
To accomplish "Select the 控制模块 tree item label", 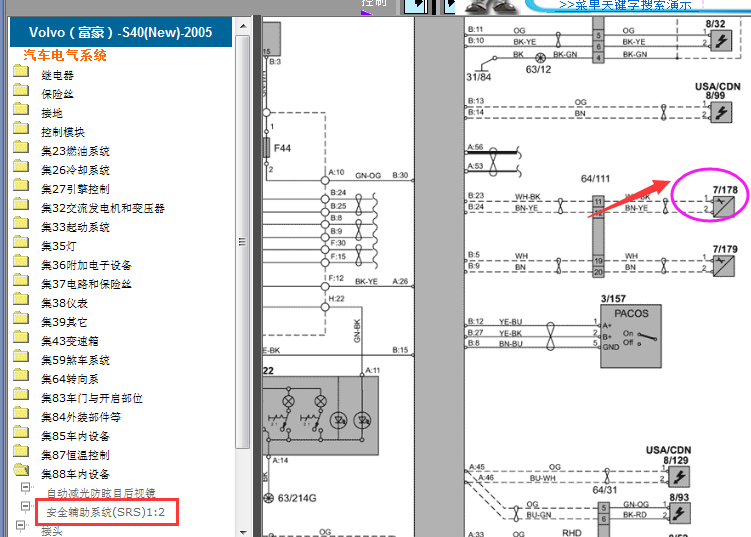I will [63, 132].
